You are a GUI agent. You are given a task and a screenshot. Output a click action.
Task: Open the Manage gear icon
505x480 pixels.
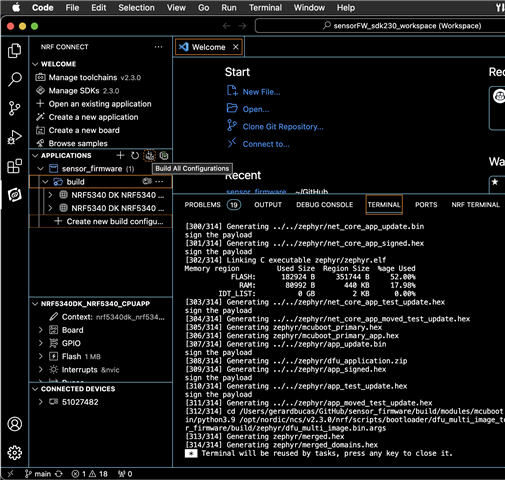click(15, 453)
